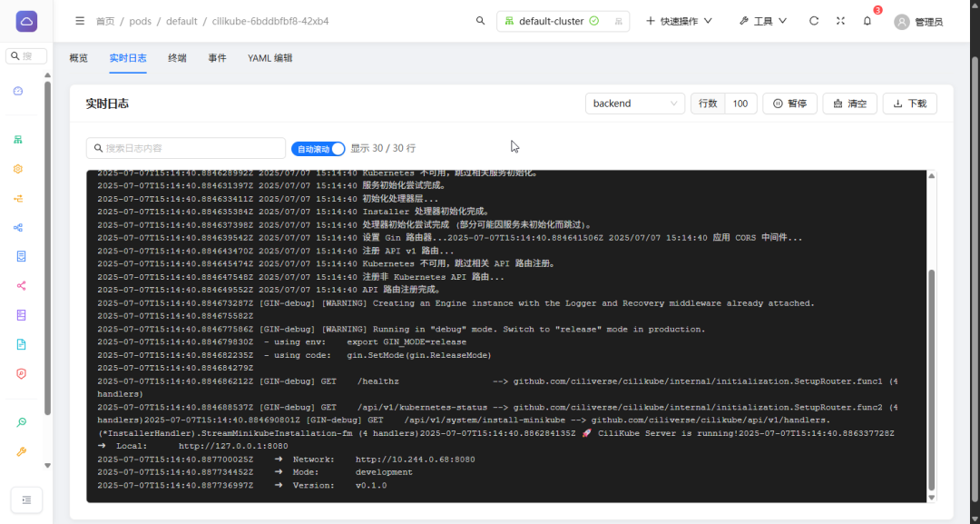This screenshot has height=524, width=980.
Task: Open the backend container dropdown
Action: pos(634,103)
